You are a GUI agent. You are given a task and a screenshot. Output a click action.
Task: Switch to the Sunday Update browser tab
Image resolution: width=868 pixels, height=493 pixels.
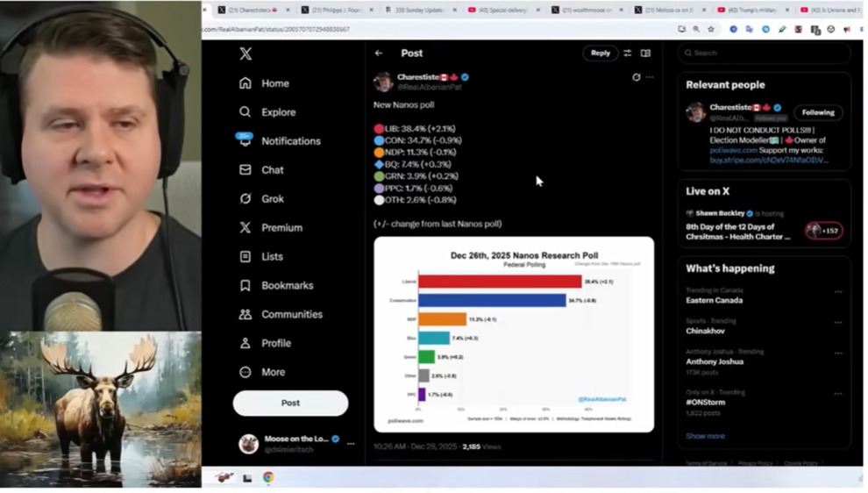[x=418, y=10]
